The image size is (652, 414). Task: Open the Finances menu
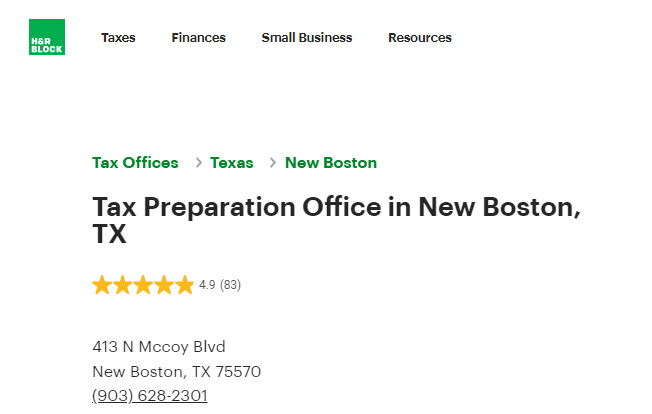[198, 38]
